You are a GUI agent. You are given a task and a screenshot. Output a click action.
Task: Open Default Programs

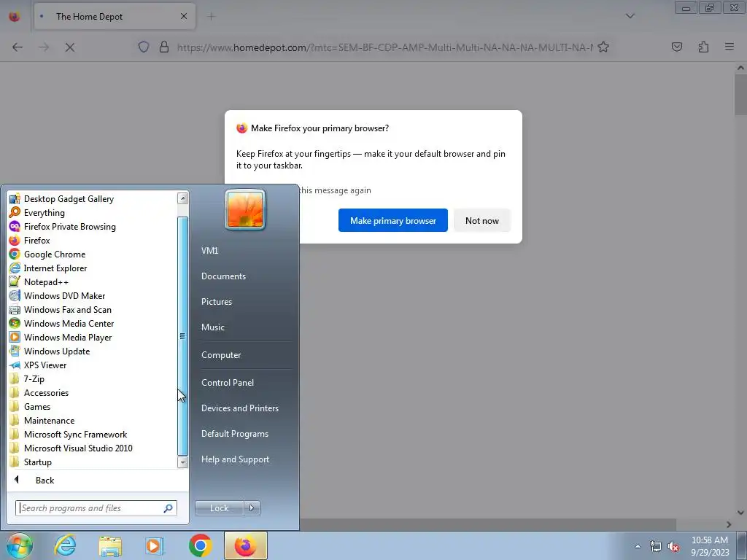point(235,434)
